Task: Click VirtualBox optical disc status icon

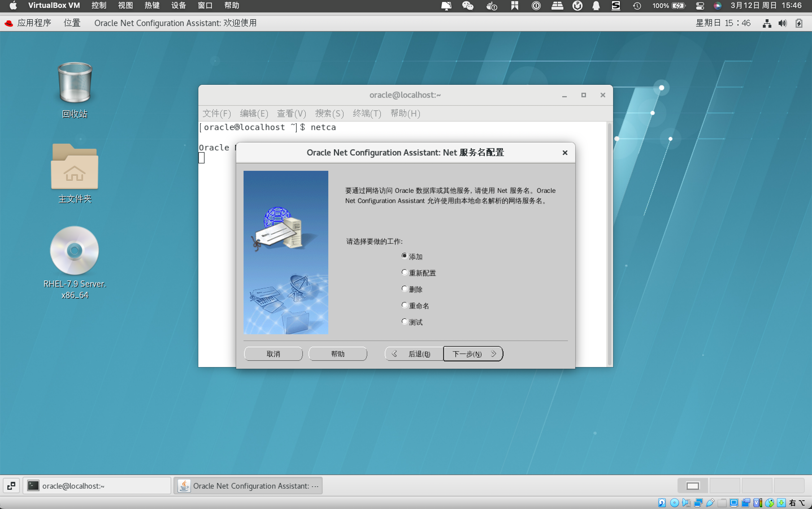Action: [x=674, y=503]
